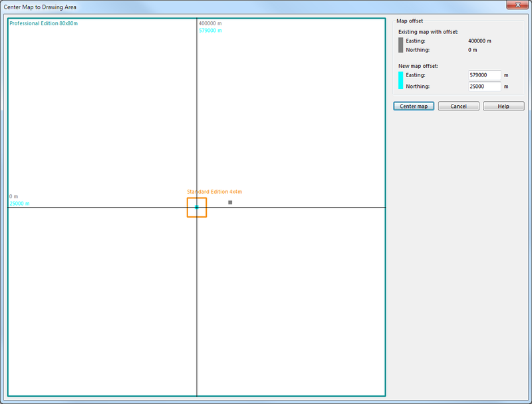Cancel the center map dialog
The image size is (532, 404).
pyautogui.click(x=458, y=106)
